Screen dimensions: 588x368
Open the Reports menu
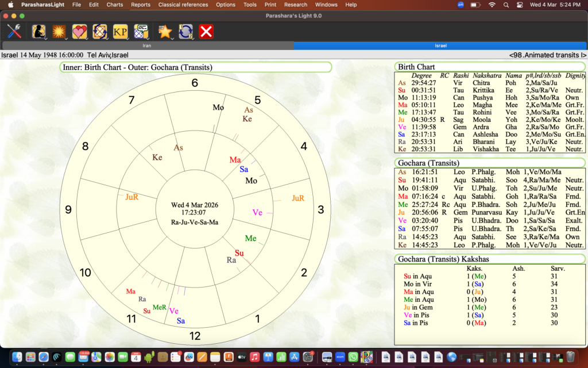pyautogui.click(x=140, y=5)
